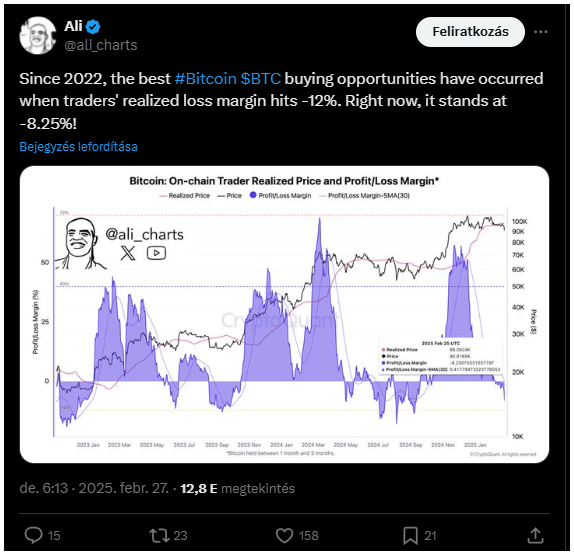Click the YouTube icon in chart watermark
Viewport: 574px width, 555px height.
pos(156,253)
